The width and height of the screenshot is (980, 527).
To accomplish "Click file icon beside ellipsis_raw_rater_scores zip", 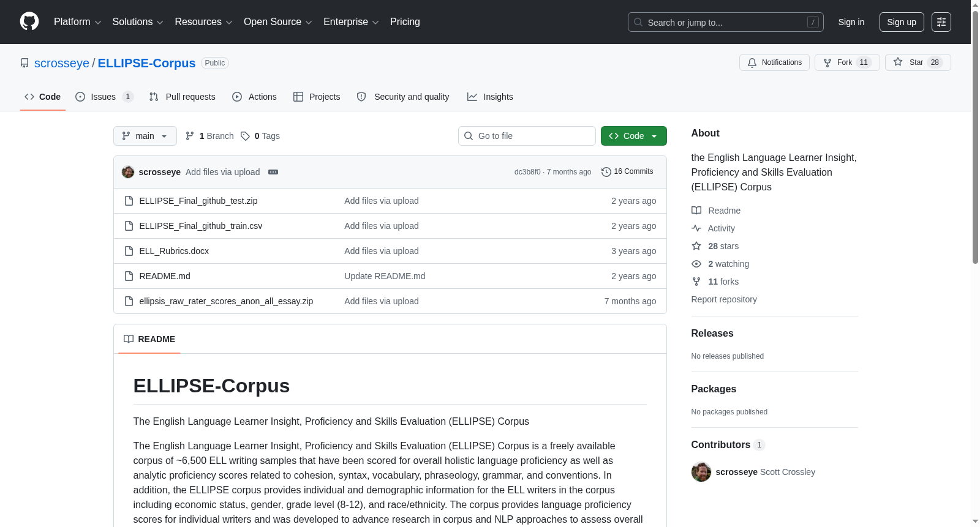I will (x=129, y=301).
